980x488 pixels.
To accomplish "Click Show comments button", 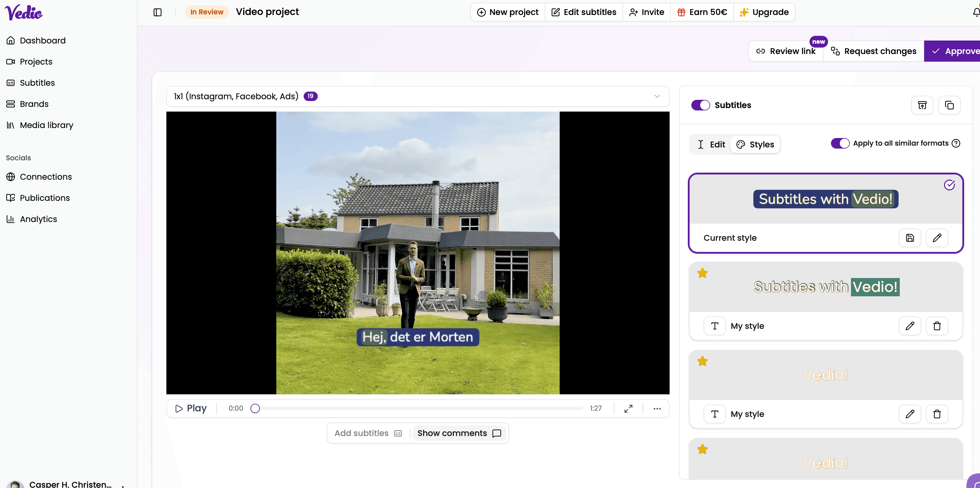I will tap(459, 433).
